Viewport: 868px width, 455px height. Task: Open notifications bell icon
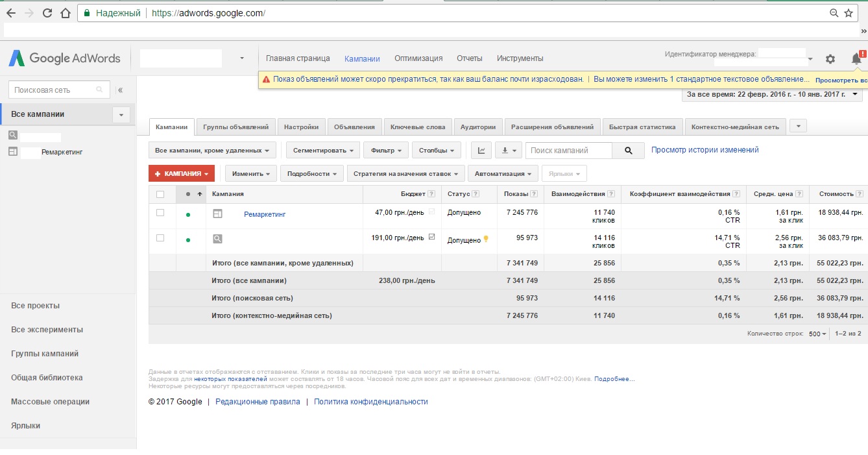[856, 59]
